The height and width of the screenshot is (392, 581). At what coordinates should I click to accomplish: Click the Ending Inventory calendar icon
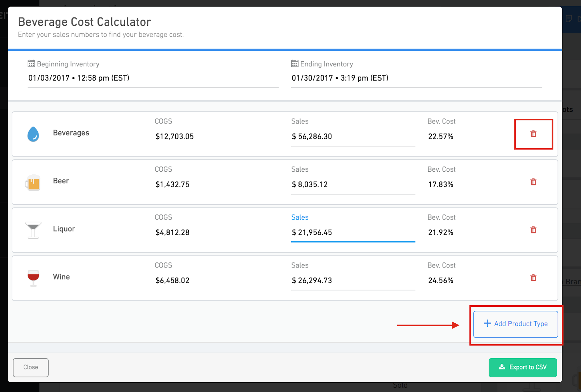tap(294, 64)
